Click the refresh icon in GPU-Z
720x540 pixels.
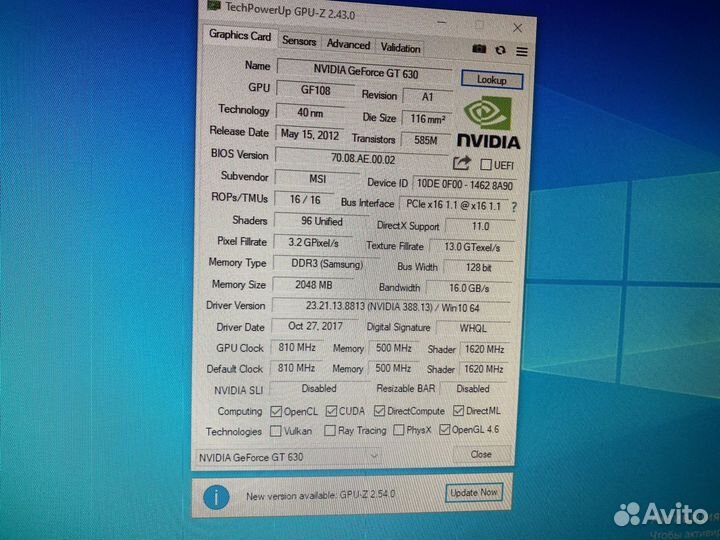pyautogui.click(x=501, y=50)
